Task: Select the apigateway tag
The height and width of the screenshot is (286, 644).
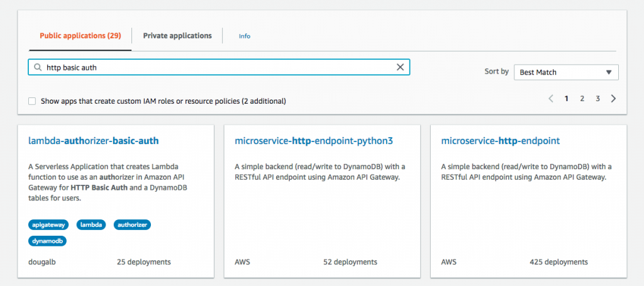Action: [x=49, y=224]
